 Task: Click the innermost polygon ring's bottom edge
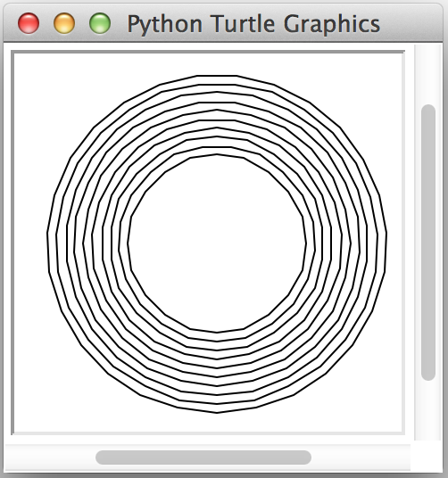[217, 333]
